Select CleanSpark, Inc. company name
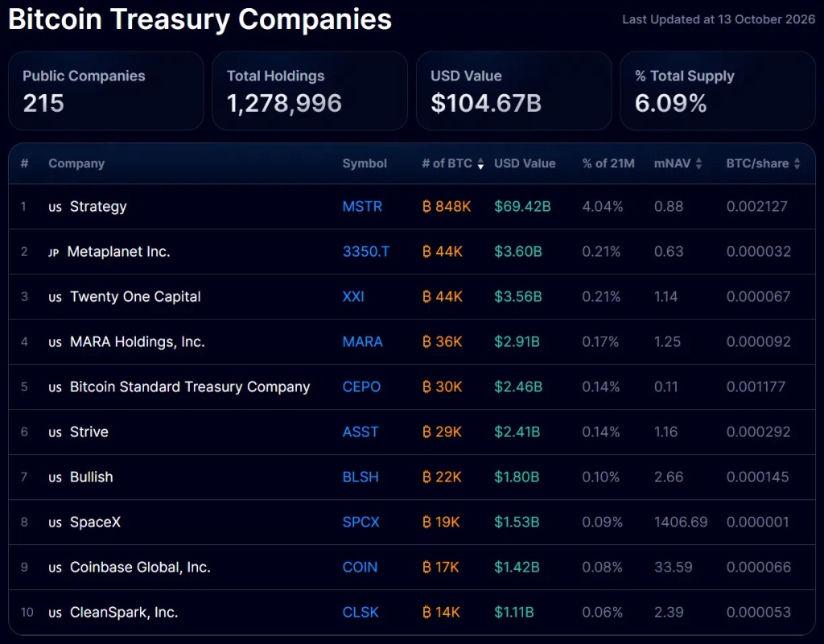The height and width of the screenshot is (644, 824). tap(124, 613)
